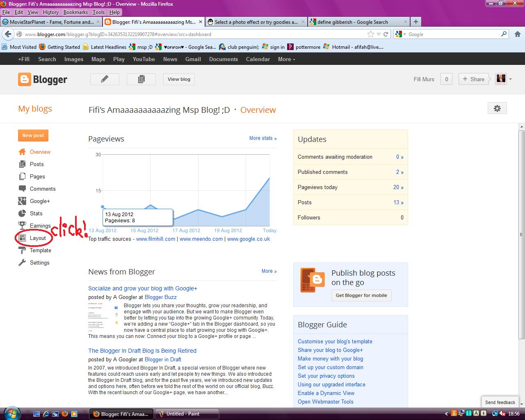This screenshot has height=420, width=525.
Task: Open the Layout sidebar link
Action: click(x=38, y=238)
